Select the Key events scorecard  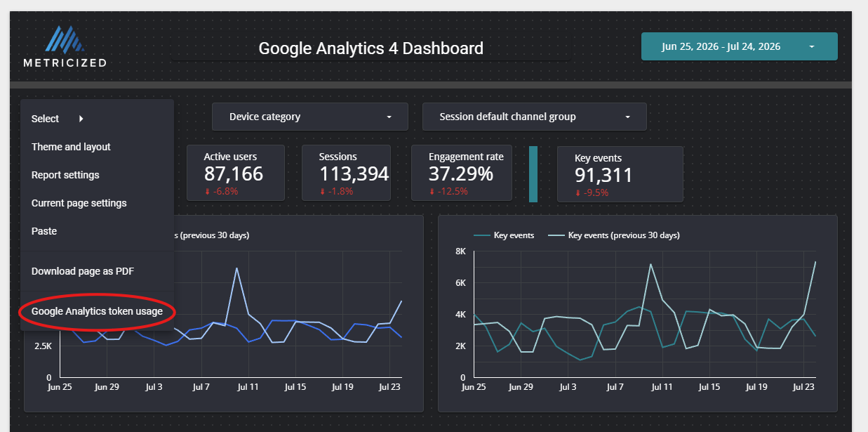click(620, 174)
